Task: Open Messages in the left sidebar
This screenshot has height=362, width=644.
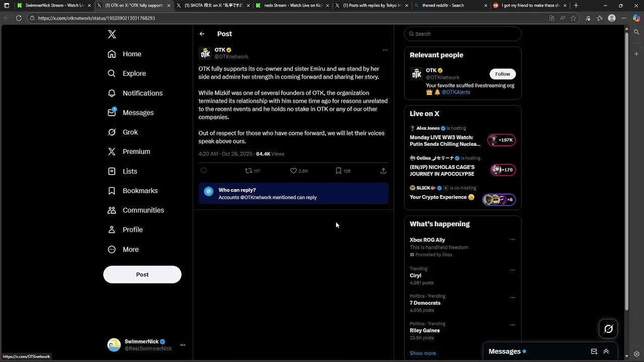Action: click(131, 113)
